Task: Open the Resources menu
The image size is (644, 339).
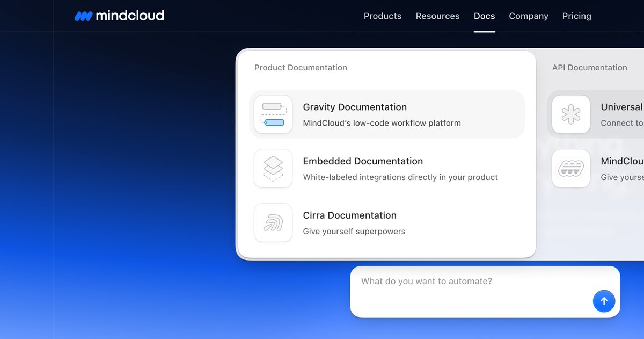Action: tap(437, 16)
